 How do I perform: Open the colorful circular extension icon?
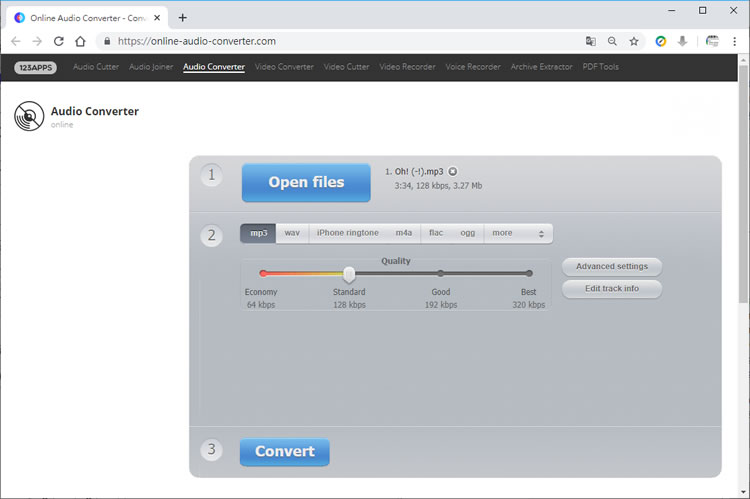coord(661,41)
